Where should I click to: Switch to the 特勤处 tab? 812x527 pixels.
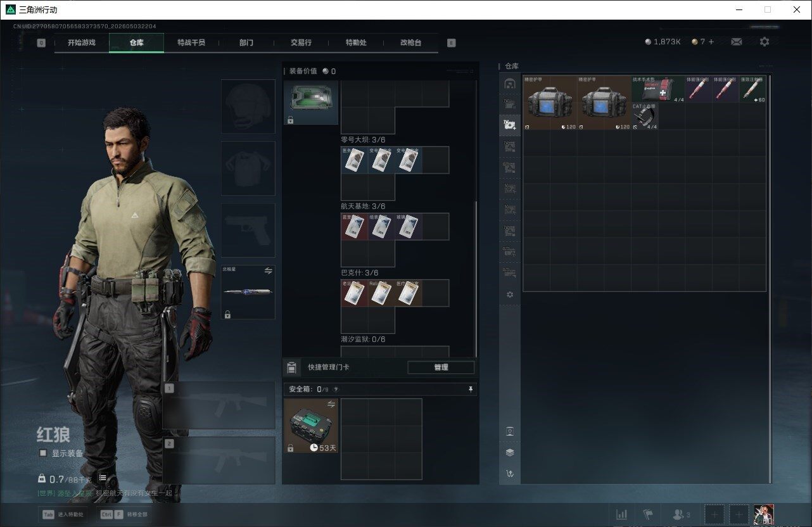click(x=356, y=43)
